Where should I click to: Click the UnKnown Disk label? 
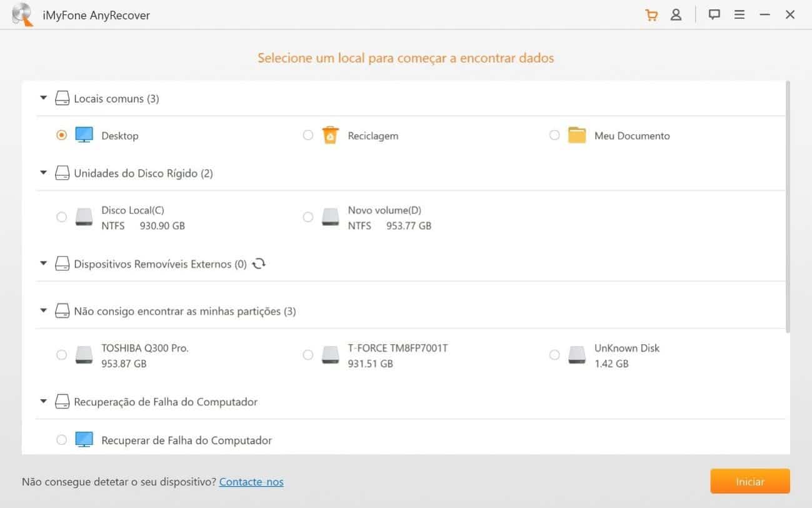tap(627, 348)
